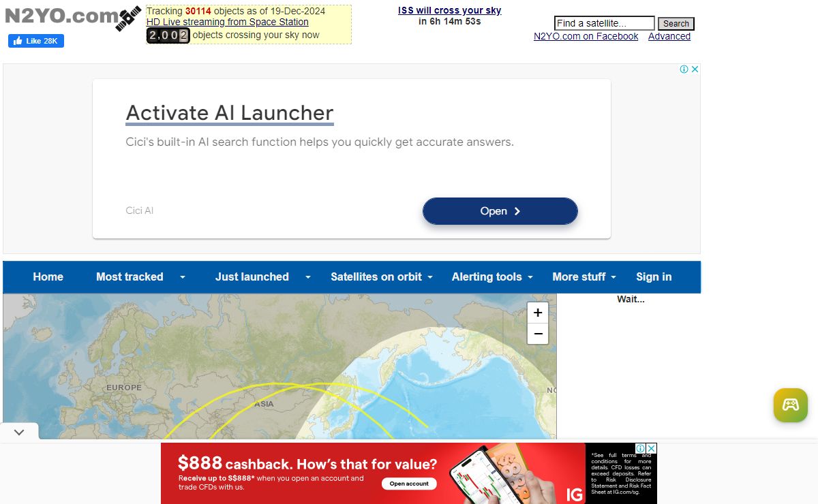Screen dimensions: 818x504
Task: Click the EUROPE label on the map
Action: click(124, 388)
